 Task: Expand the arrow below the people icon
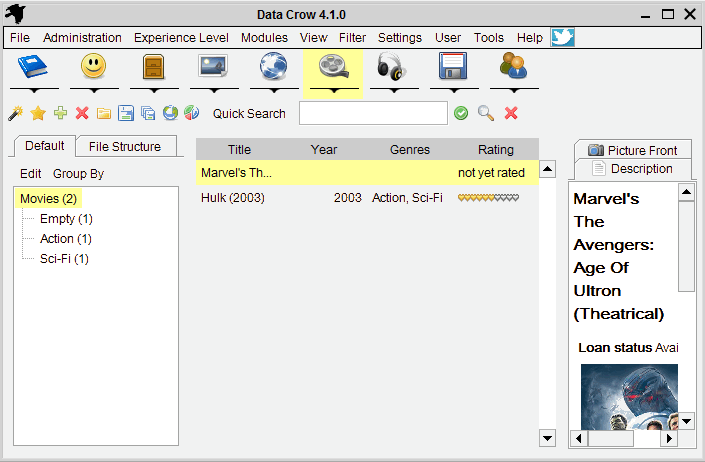(x=514, y=90)
